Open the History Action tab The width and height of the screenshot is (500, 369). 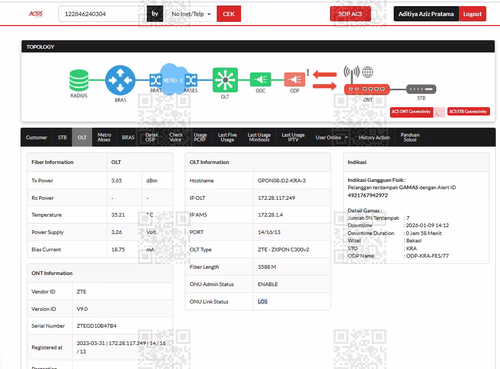click(374, 137)
